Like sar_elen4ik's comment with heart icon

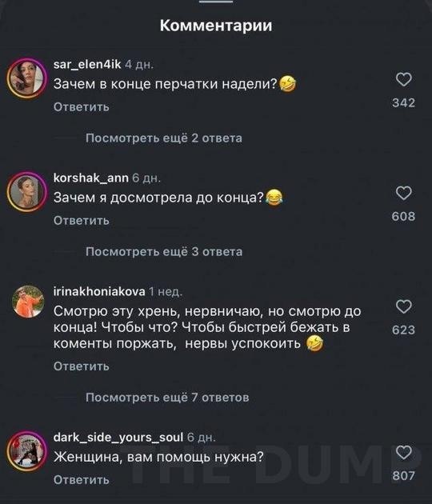point(404,79)
